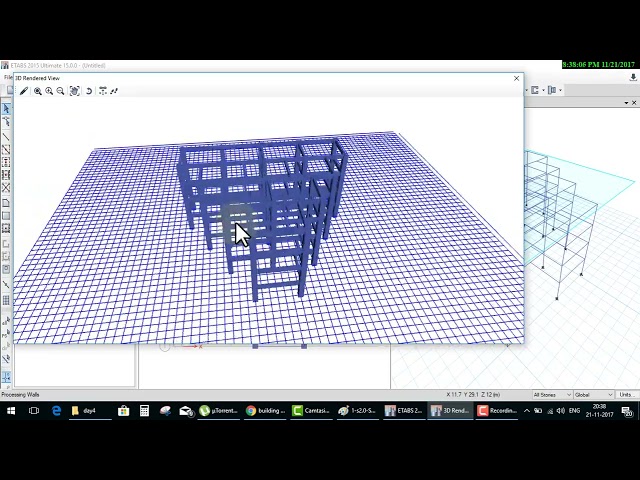
Task: Open Windows Start menu
Action: coord(11,411)
